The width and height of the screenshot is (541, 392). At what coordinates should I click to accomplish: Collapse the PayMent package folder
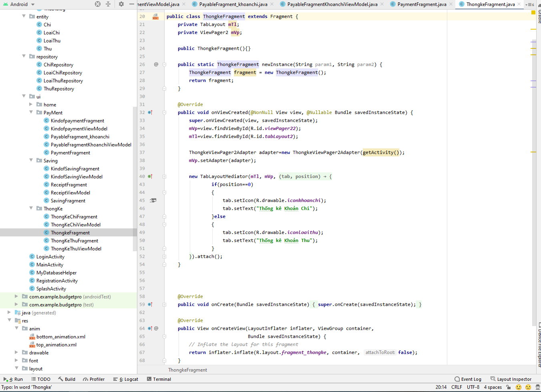(31, 112)
